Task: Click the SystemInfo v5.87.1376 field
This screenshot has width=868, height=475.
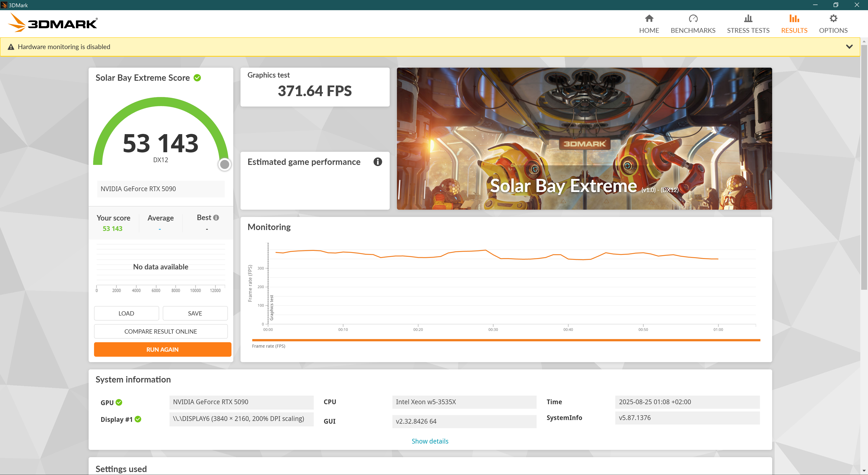Action: [687, 418]
